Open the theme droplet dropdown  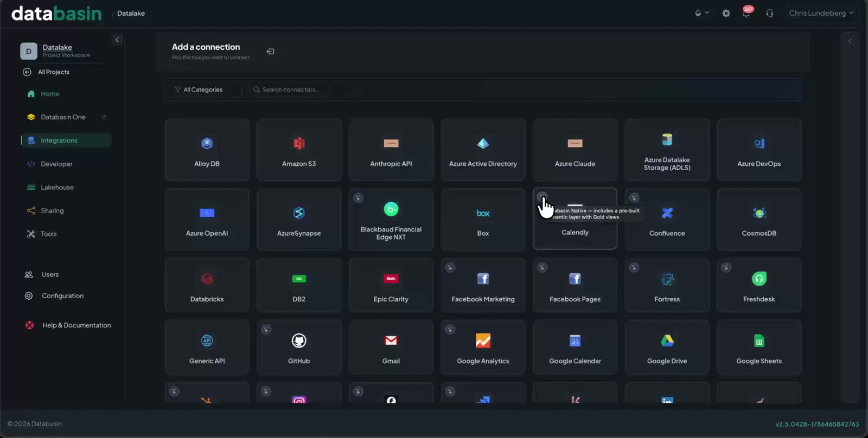[701, 13]
